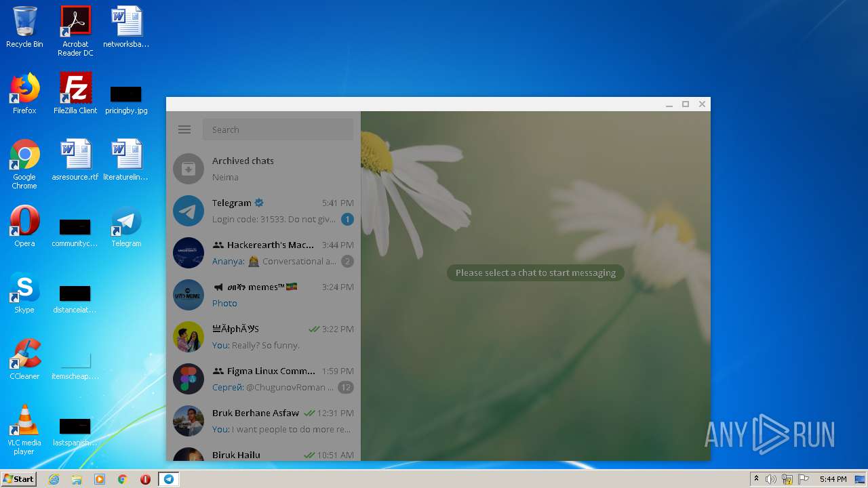The height and width of the screenshot is (488, 868).
Task: Click the Telegram taskbar button
Action: coord(168,479)
